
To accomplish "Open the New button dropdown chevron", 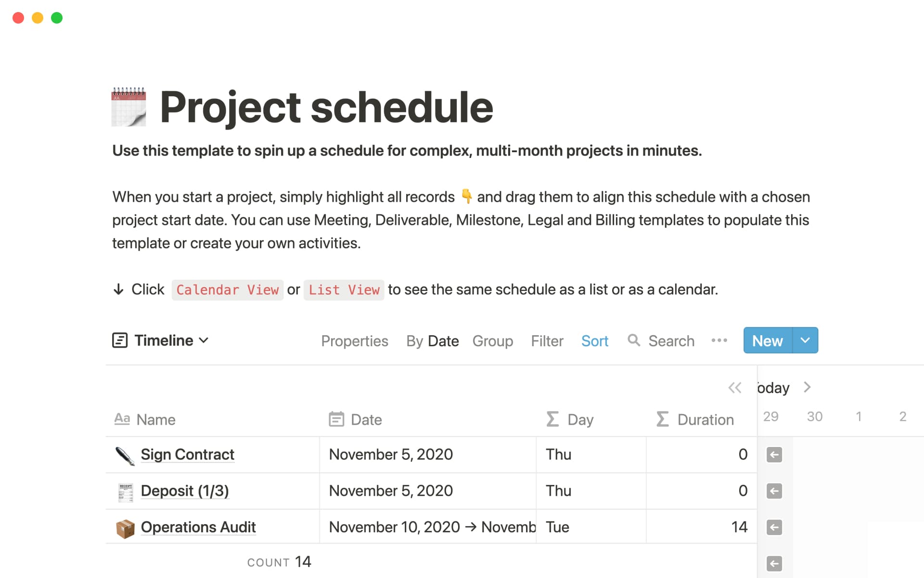I will pos(805,341).
